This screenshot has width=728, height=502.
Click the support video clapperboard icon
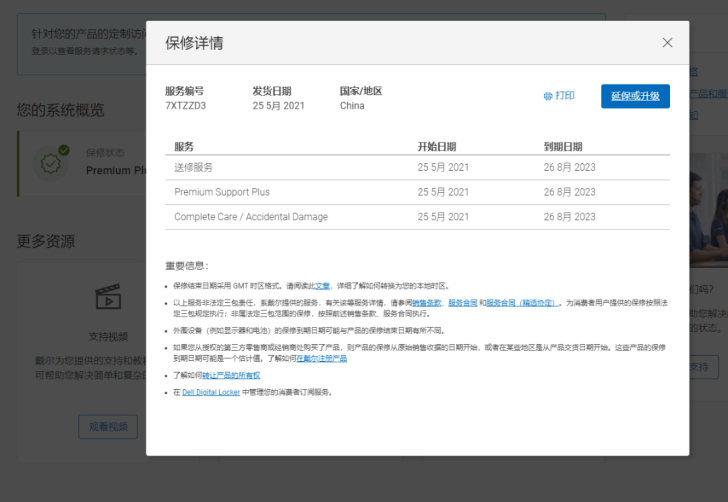tap(108, 297)
